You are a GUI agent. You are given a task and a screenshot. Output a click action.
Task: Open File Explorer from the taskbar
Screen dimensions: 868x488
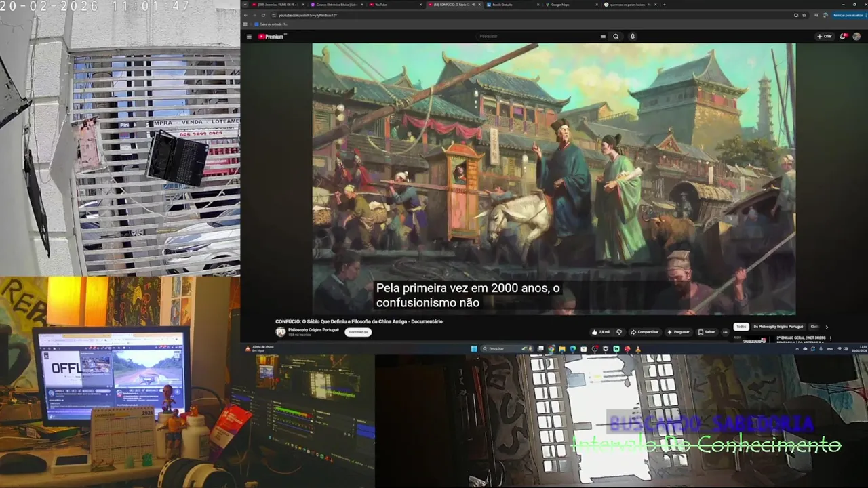click(562, 349)
